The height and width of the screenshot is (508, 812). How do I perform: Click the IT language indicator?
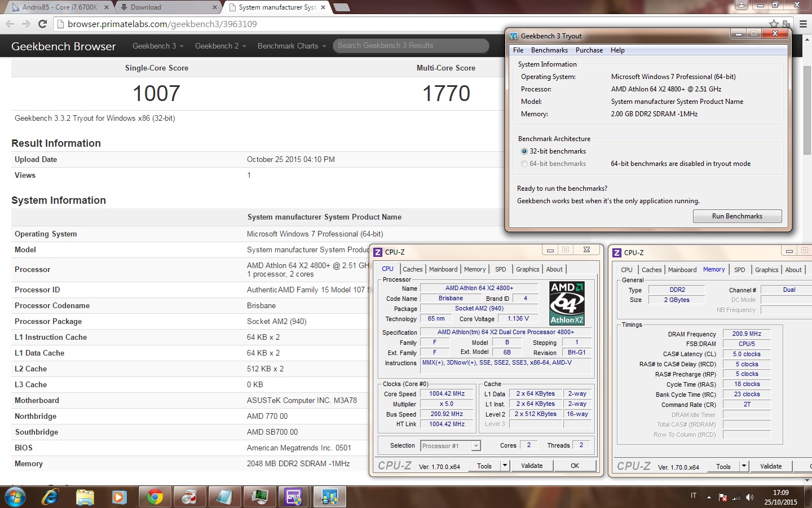tap(694, 496)
